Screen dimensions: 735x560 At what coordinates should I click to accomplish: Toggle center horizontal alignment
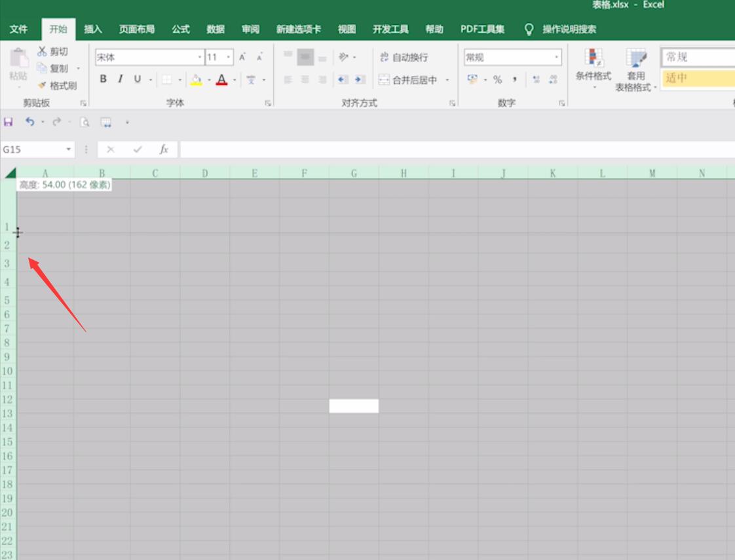(x=305, y=80)
